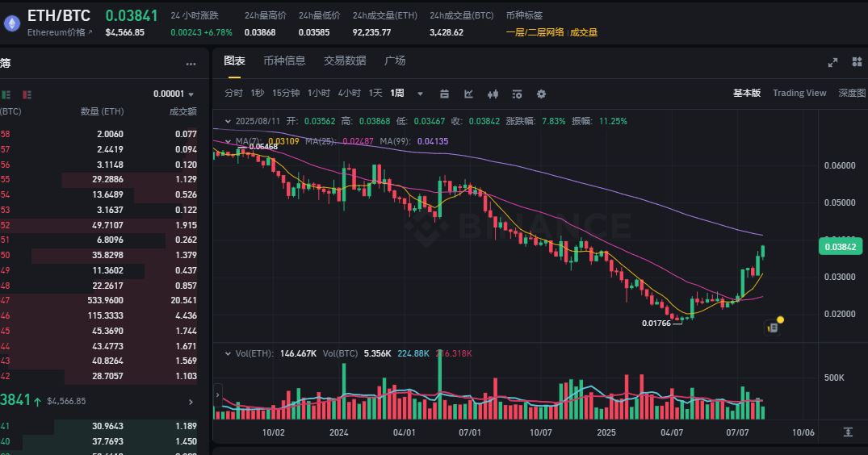Open the technical indicators icon
Viewport: 868px width, 455px height.
468,94
